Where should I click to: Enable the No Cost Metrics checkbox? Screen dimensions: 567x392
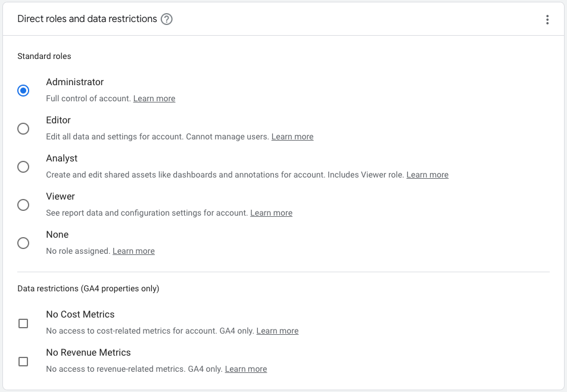23,323
